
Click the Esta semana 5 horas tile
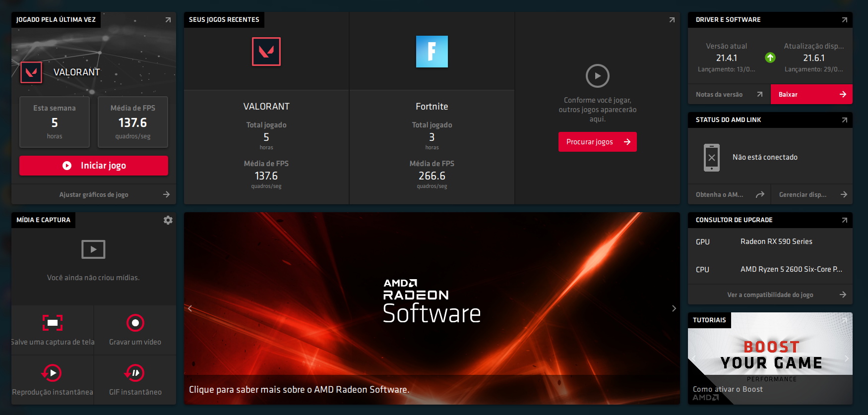[x=55, y=122]
